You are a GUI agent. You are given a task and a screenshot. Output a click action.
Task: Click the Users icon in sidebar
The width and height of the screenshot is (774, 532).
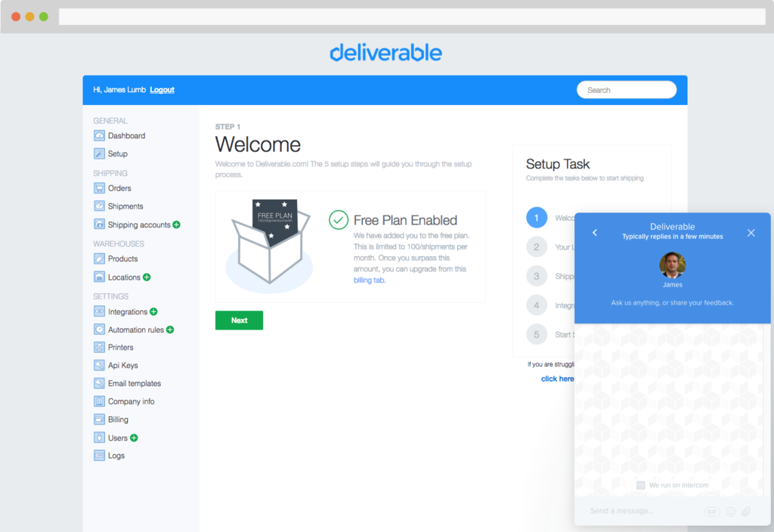tap(99, 438)
